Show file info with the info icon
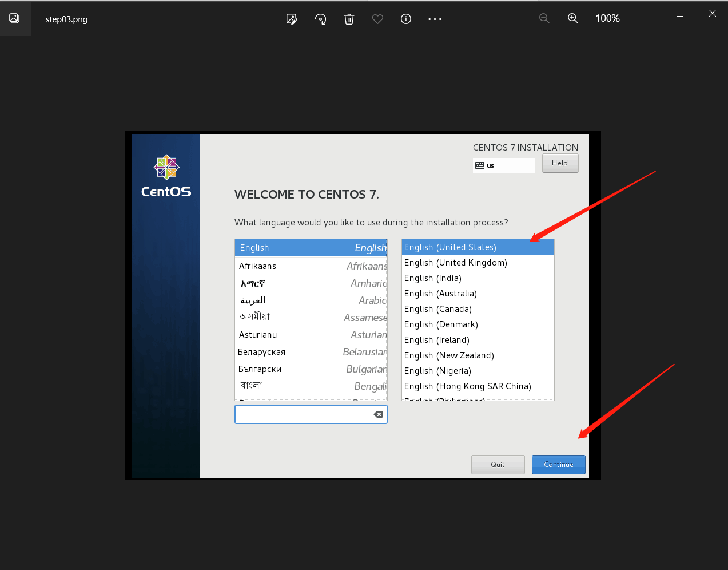Image resolution: width=728 pixels, height=570 pixels. (406, 19)
